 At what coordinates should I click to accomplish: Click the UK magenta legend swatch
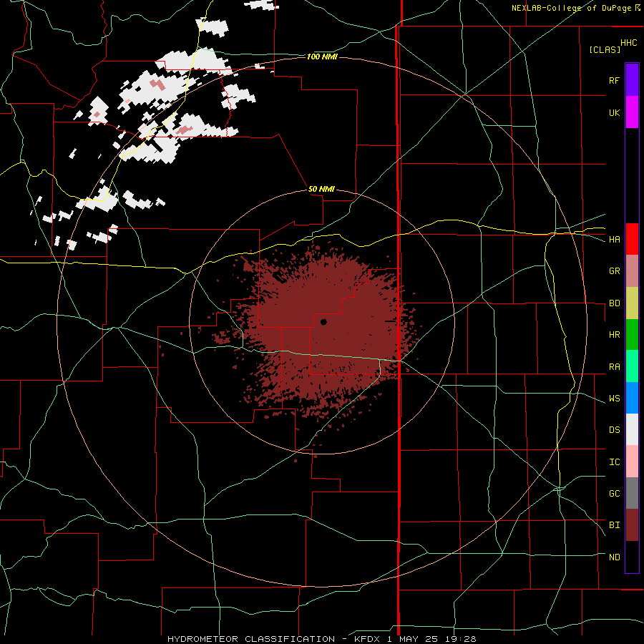(632, 112)
